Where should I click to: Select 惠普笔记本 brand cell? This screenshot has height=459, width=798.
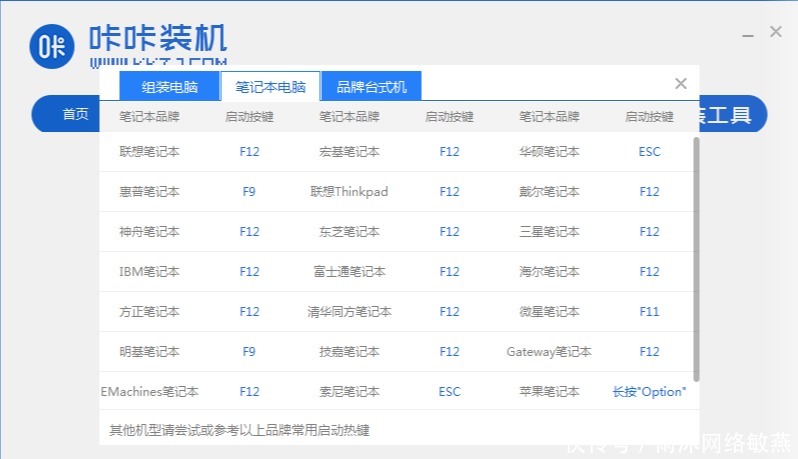[149, 191]
